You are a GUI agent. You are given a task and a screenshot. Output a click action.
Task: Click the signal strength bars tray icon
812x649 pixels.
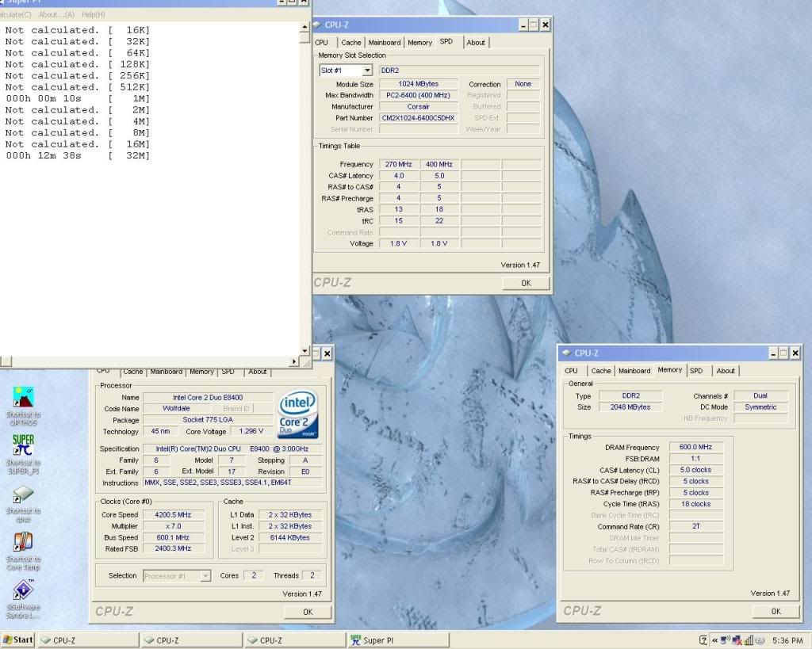749,640
